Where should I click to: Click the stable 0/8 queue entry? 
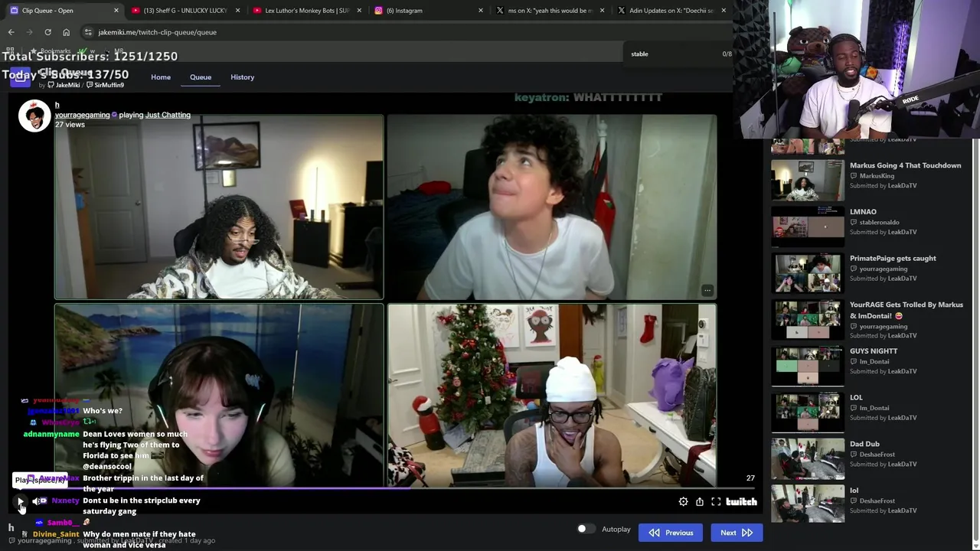[x=680, y=54]
